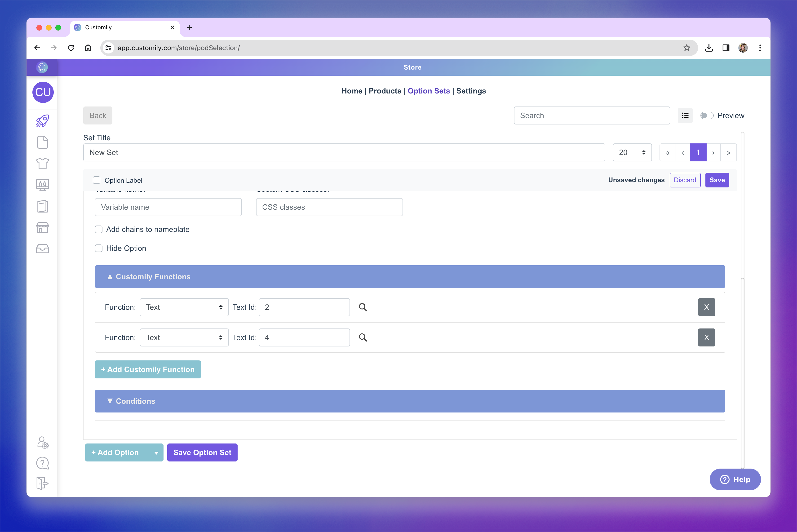
Task: Click the rocket icon in sidebar
Action: coord(42,121)
